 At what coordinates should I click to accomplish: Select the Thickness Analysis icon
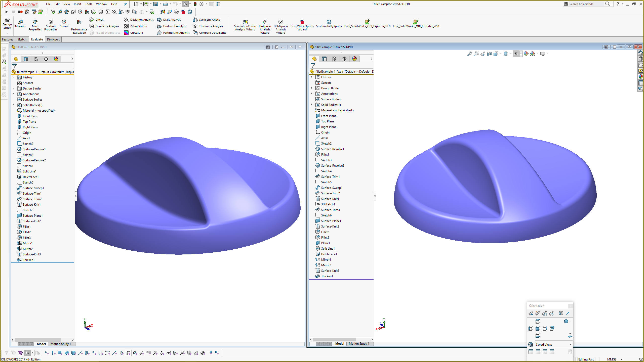196,26
